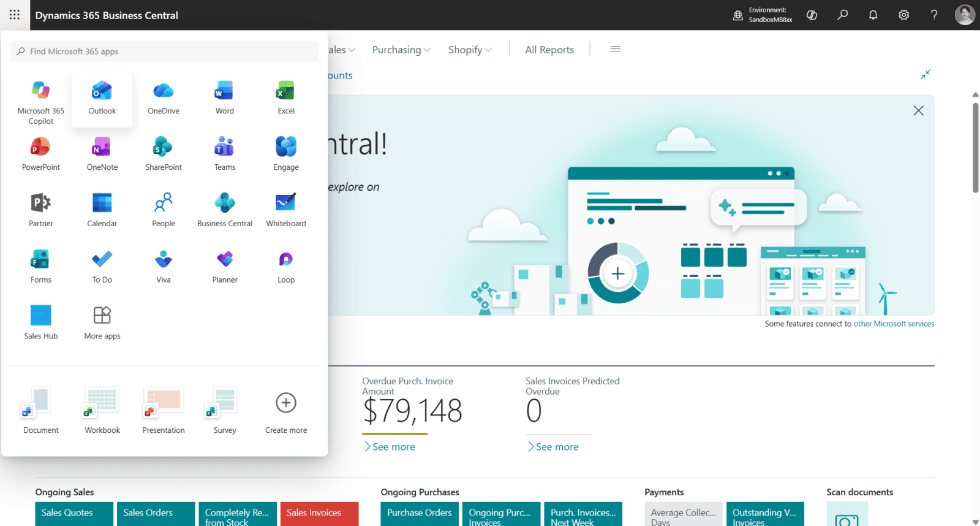Viewport: 980px width, 526px height.
Task: Open the Settings gear
Action: coord(904,15)
